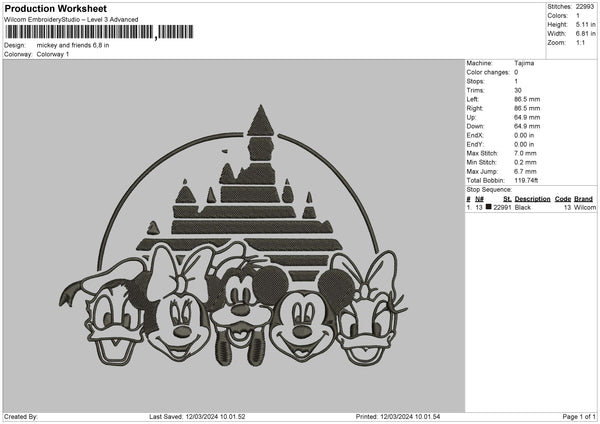Click the "Page 1 of 1" footer text

tap(579, 416)
